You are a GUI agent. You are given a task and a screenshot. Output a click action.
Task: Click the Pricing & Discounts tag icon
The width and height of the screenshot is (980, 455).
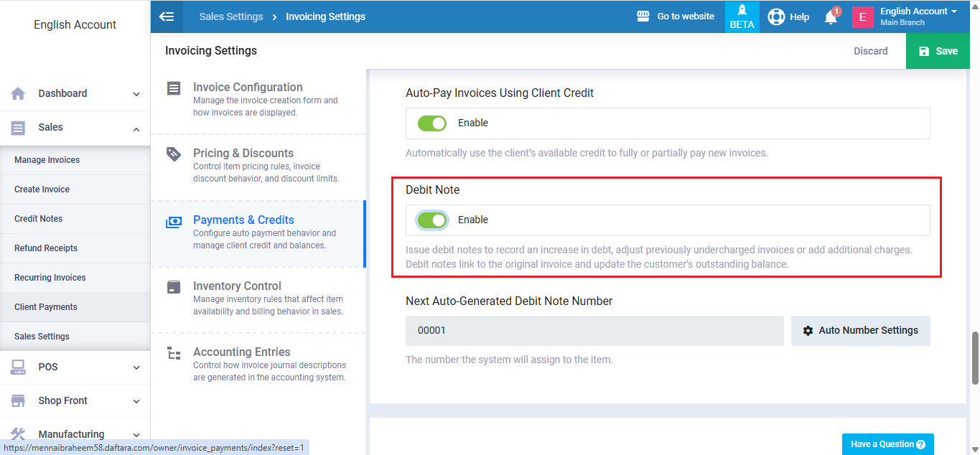174,154
